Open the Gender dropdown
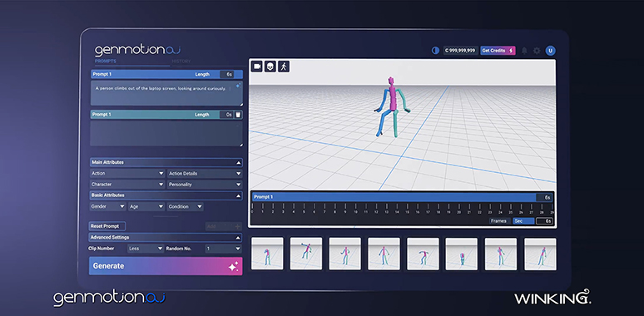The image size is (644, 316). 108,207
